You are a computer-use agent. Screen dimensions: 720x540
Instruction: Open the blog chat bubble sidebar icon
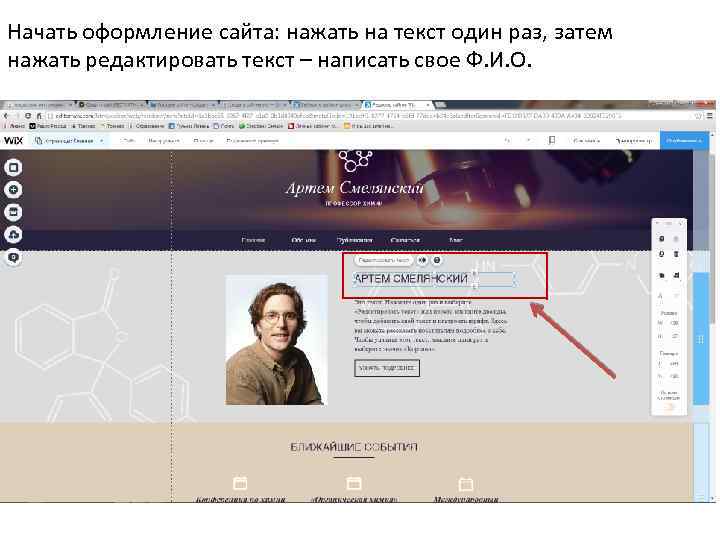tap(13, 257)
